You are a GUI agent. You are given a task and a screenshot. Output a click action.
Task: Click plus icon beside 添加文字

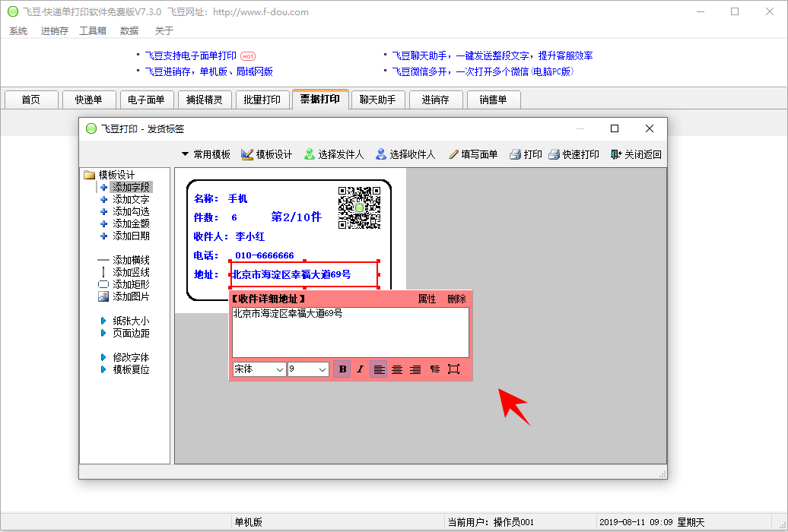pyautogui.click(x=103, y=199)
